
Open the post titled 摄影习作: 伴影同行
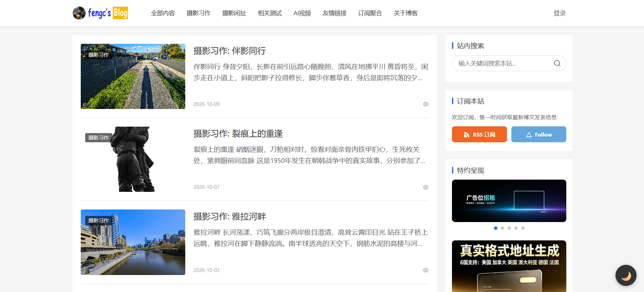click(x=230, y=51)
